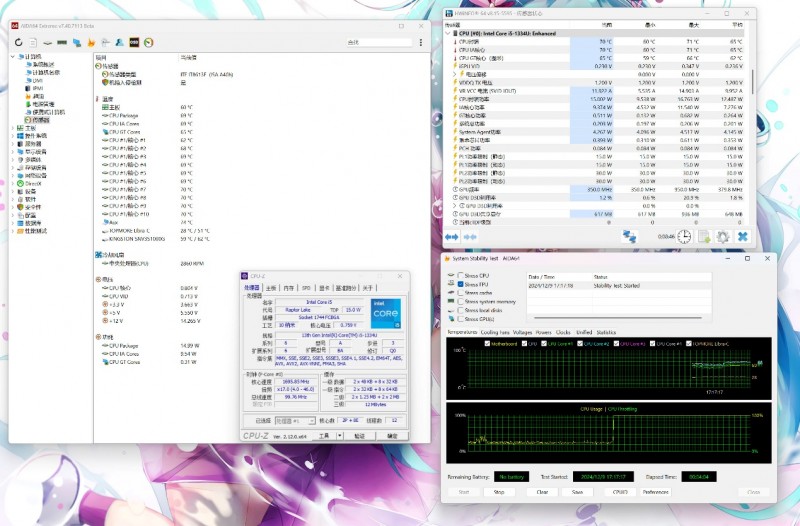The image size is (800, 526).
Task: Enable Stress CPU checkbox
Action: pyautogui.click(x=461, y=275)
